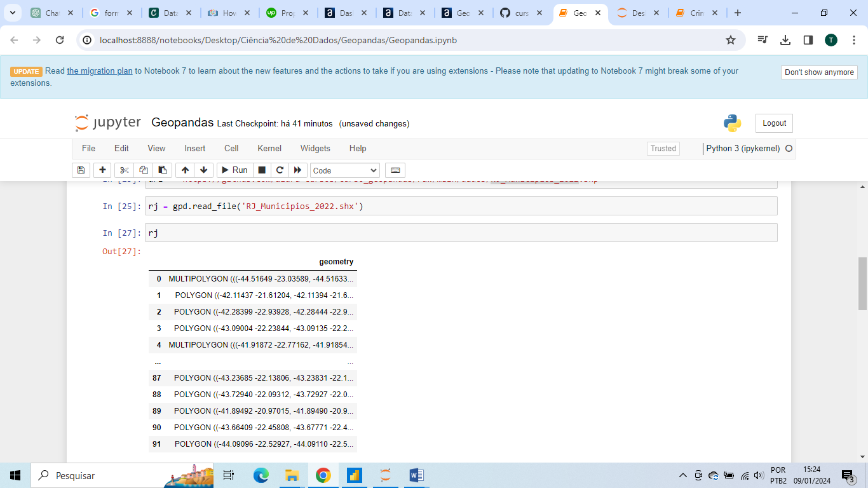Viewport: 868px width, 488px height.
Task: Move selected cell down
Action: [203, 170]
